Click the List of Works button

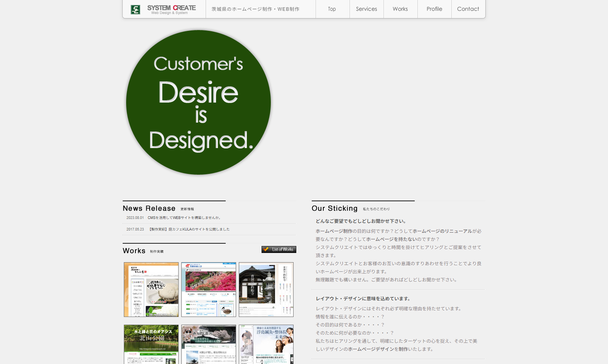[x=279, y=249]
